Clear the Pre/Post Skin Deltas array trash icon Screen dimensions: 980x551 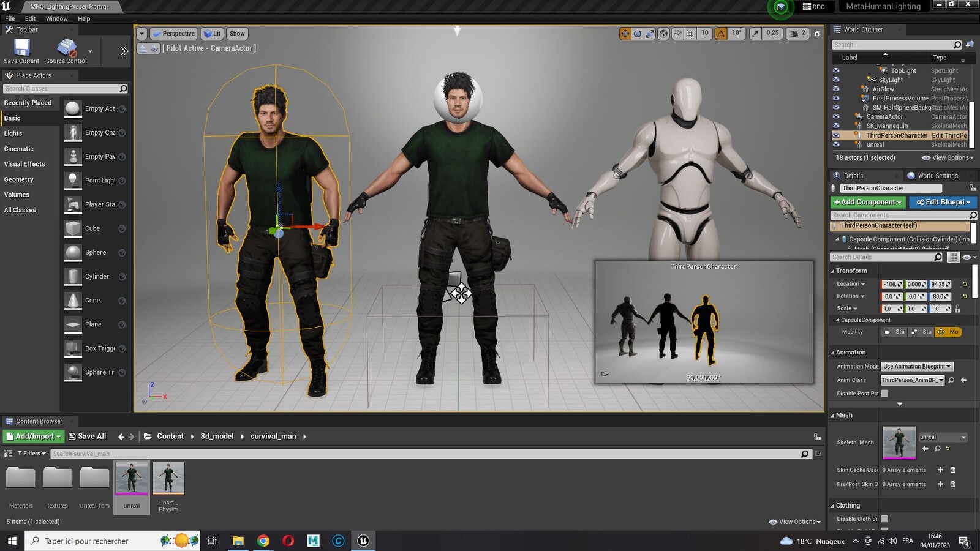[x=952, y=484]
